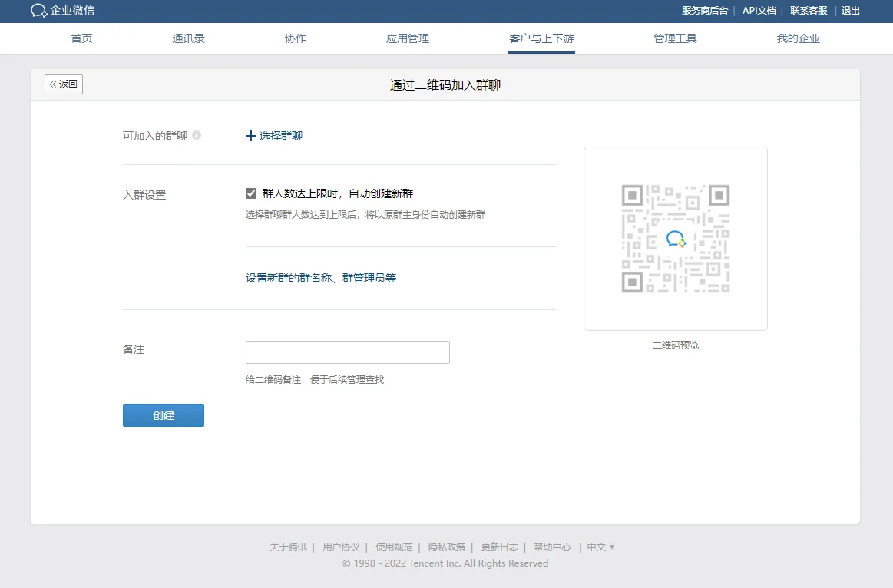The height and width of the screenshot is (588, 893).
Task: Click the info icon beside 可加入的群聊
Action: [x=197, y=135]
